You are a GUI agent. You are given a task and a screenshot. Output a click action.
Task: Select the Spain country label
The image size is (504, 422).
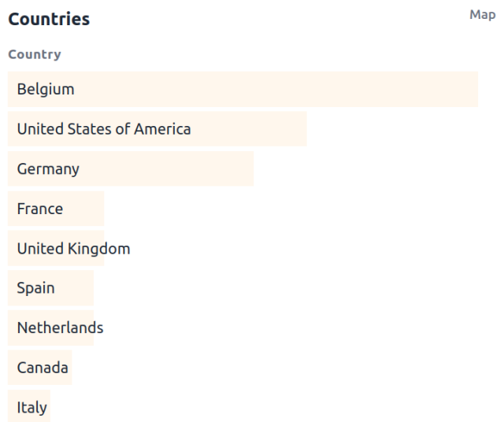[36, 288]
